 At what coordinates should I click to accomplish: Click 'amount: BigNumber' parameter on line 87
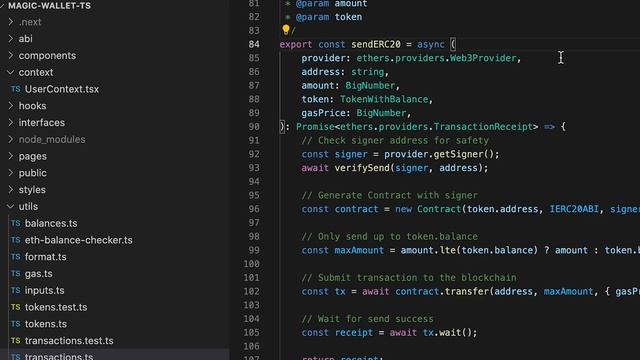click(x=348, y=86)
